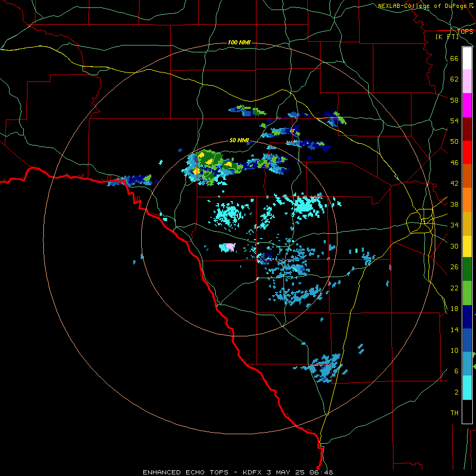Click the NEXLAB-College of DuPage text
Image resolution: width=476 pixels, height=476 pixels.
pos(422,6)
